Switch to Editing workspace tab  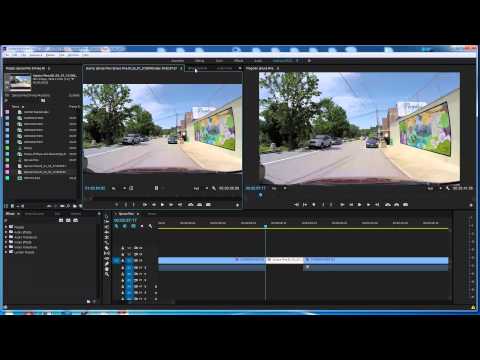coord(199,61)
